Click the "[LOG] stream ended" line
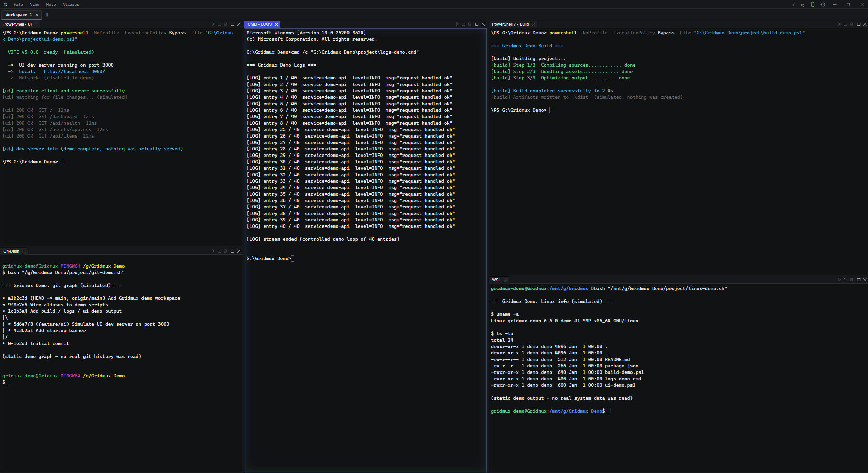 (323, 239)
